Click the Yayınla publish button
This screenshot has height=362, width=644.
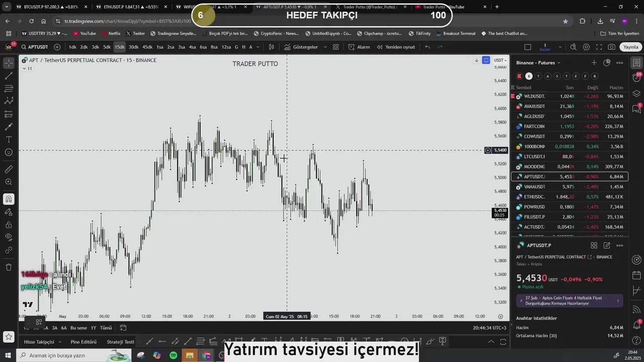point(630,47)
